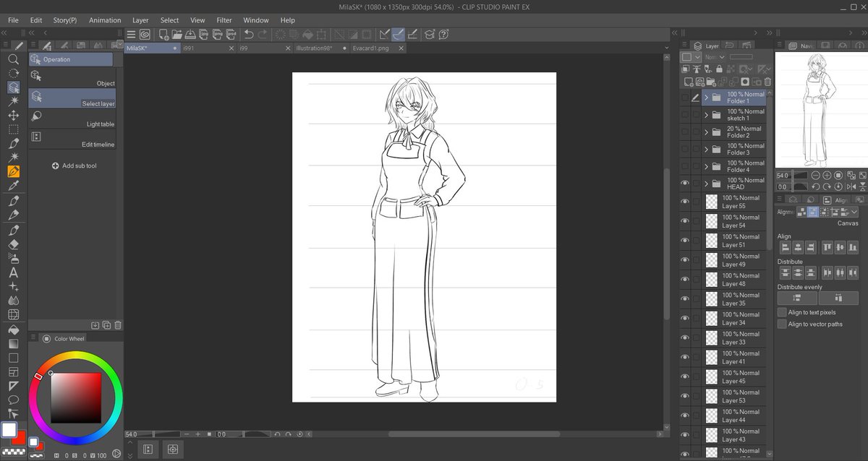868x461 pixels.
Task: Select the Text tool
Action: click(x=13, y=272)
